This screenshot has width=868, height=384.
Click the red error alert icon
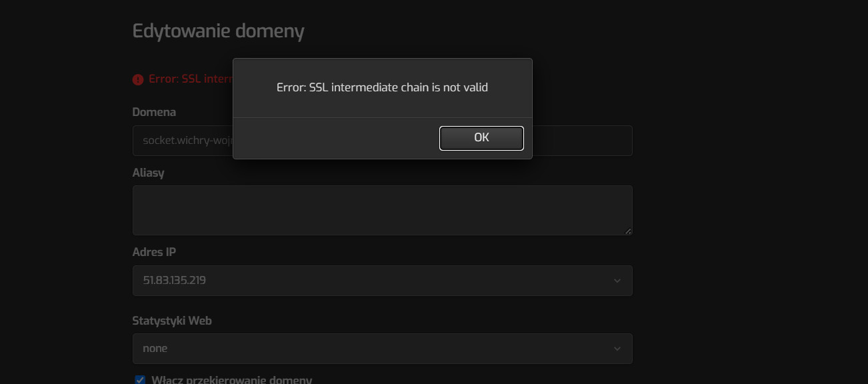pos(138,79)
